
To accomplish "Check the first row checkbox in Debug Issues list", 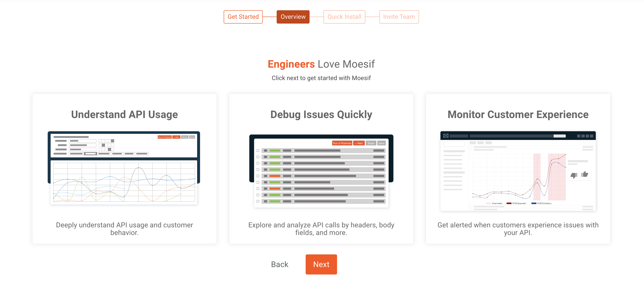I will [x=258, y=151].
